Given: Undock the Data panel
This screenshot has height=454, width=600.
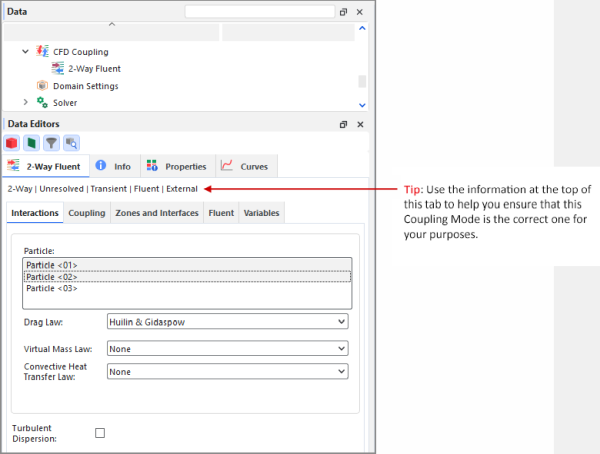Looking at the screenshot, I should point(343,12).
